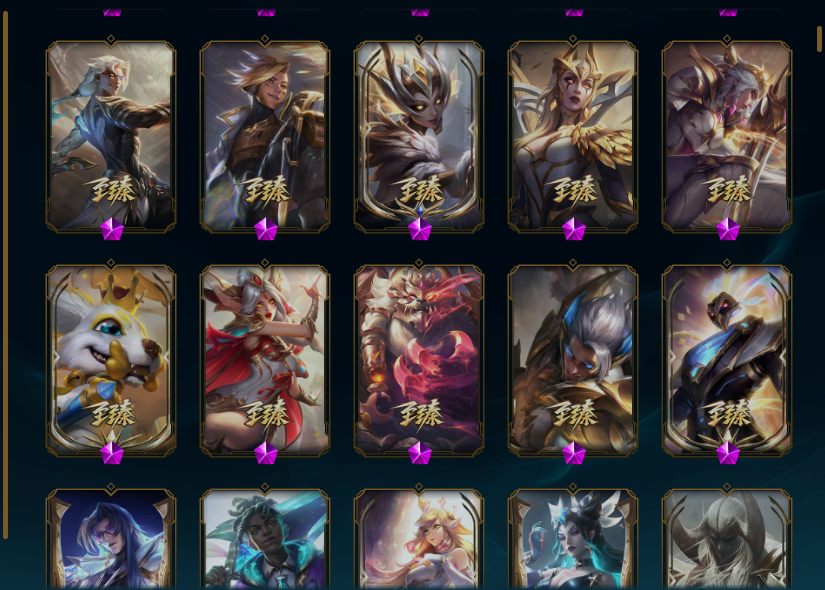This screenshot has height=590, width=825.
Task: Select the red-robed fox woman skin card
Action: point(265,360)
